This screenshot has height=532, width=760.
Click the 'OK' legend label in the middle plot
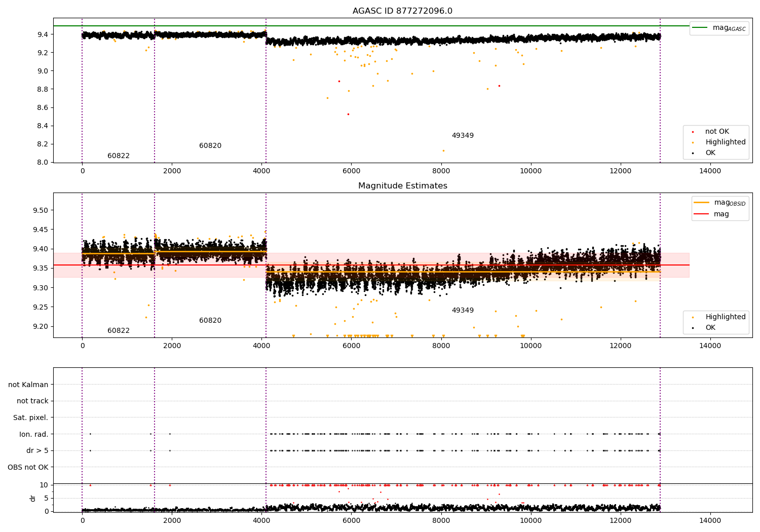pyautogui.click(x=710, y=328)
